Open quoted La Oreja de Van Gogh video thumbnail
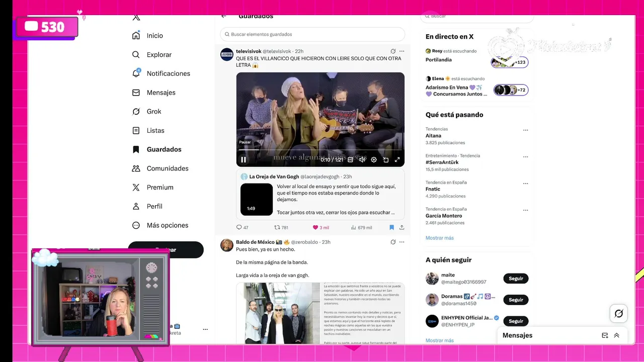The height and width of the screenshot is (362, 644). 257,199
